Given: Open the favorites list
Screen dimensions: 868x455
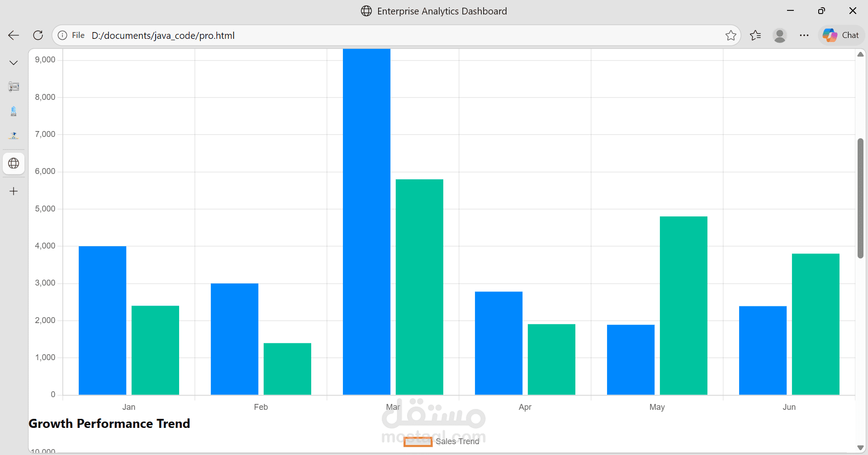Looking at the screenshot, I should (755, 35).
